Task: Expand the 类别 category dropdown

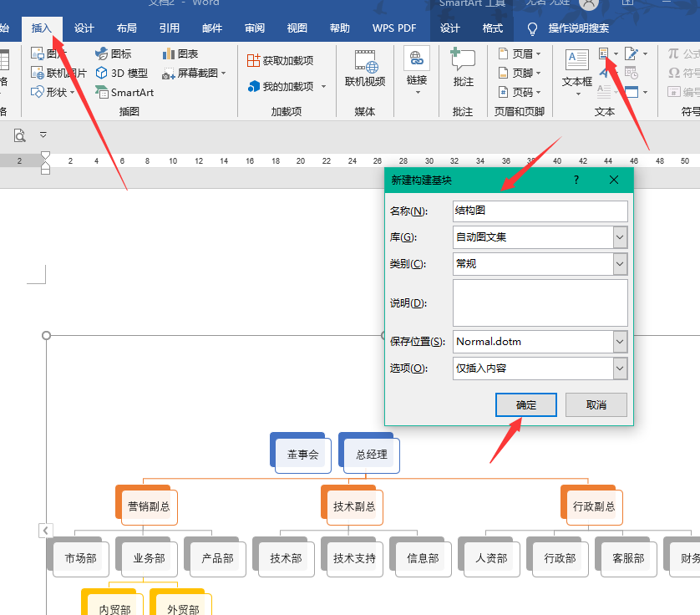Action: [620, 264]
